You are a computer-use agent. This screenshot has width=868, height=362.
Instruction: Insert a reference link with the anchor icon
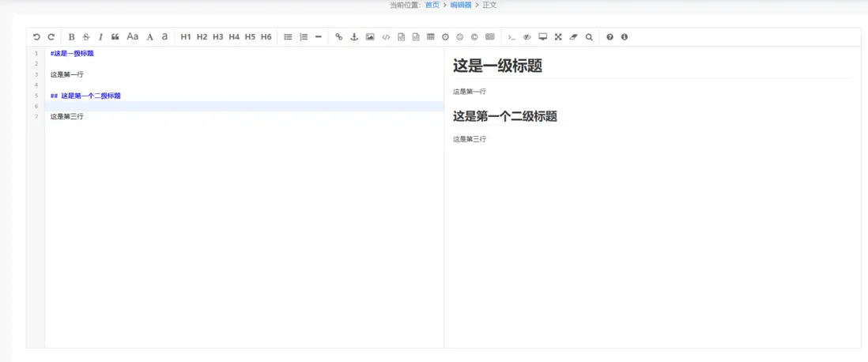354,37
